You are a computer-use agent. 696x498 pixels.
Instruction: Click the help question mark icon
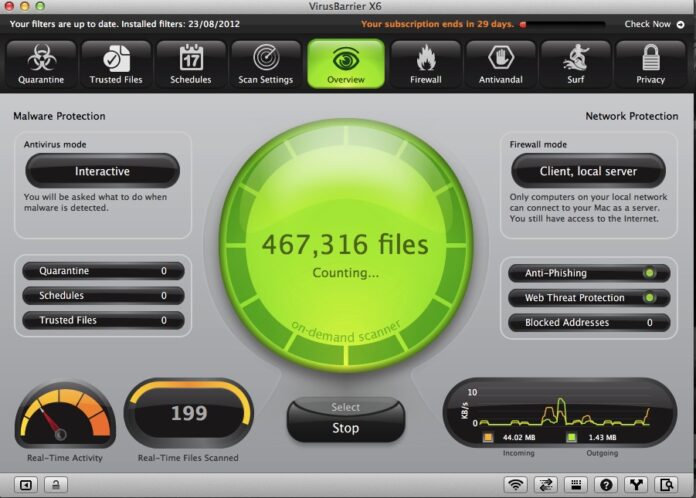pos(604,485)
